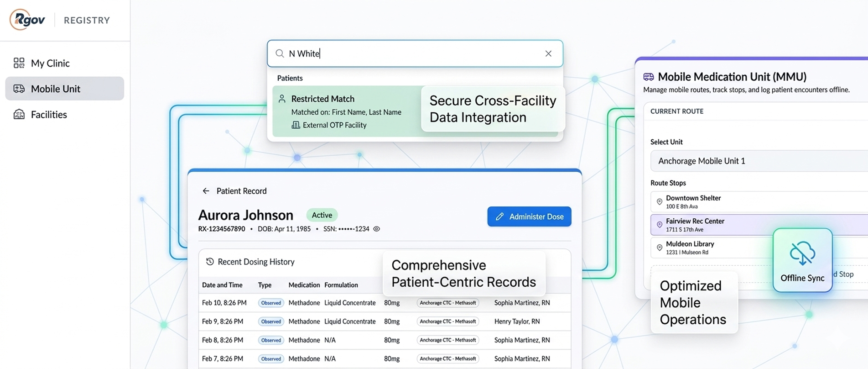
Task: Click the External OTP Facility text
Action: pyautogui.click(x=334, y=125)
